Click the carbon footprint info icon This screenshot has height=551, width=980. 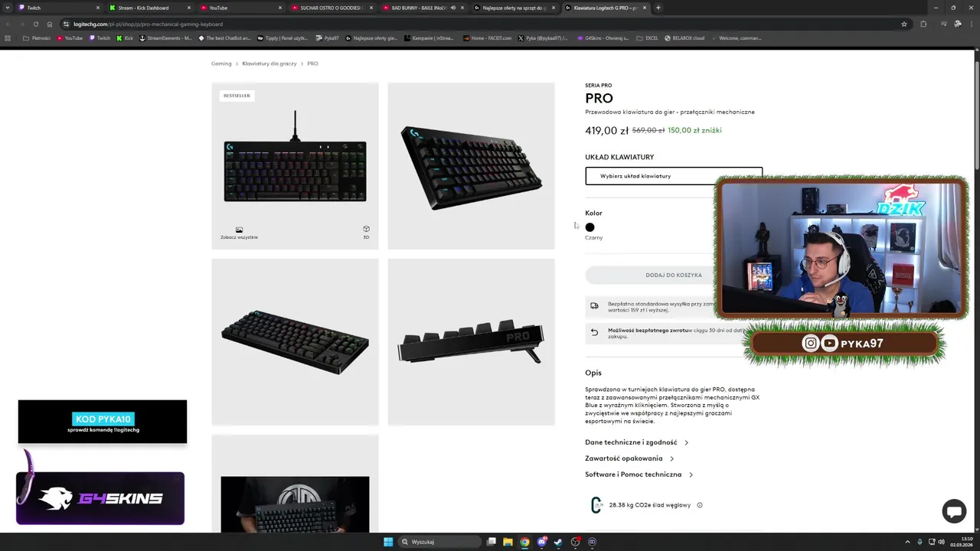(x=700, y=505)
